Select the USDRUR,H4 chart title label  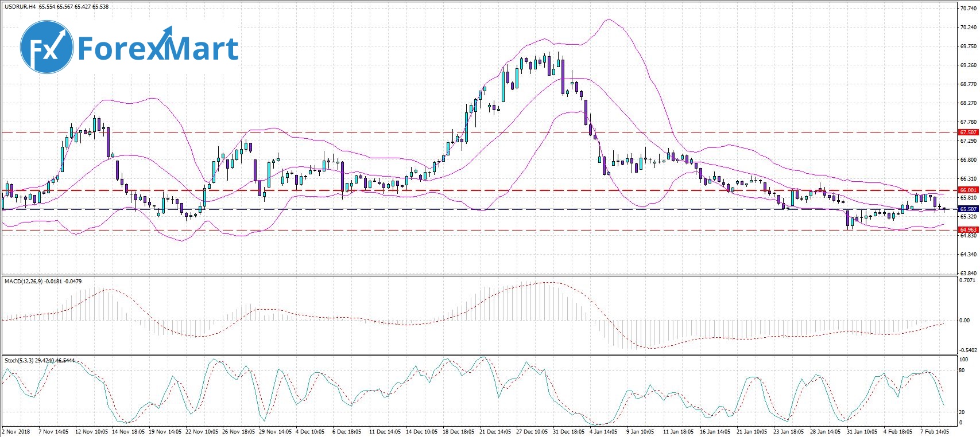point(20,7)
